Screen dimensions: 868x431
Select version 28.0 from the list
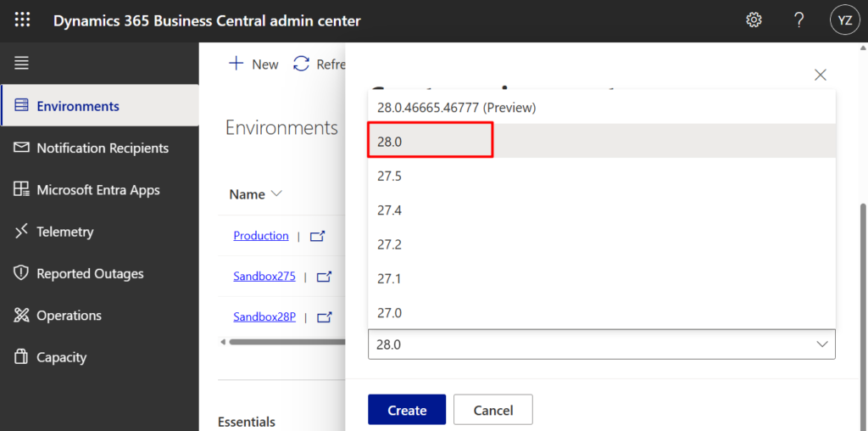[390, 142]
